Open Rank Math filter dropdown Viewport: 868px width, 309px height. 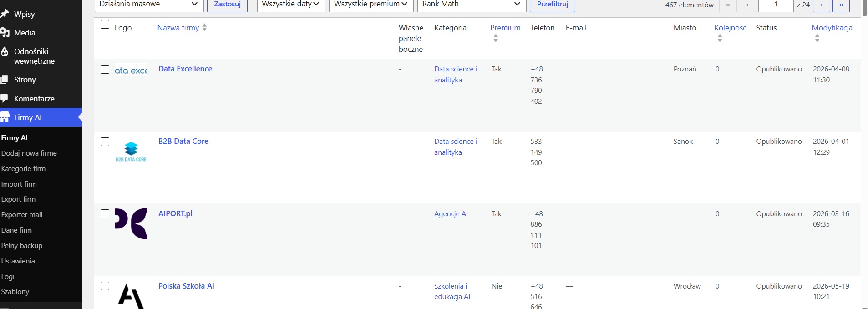point(472,5)
